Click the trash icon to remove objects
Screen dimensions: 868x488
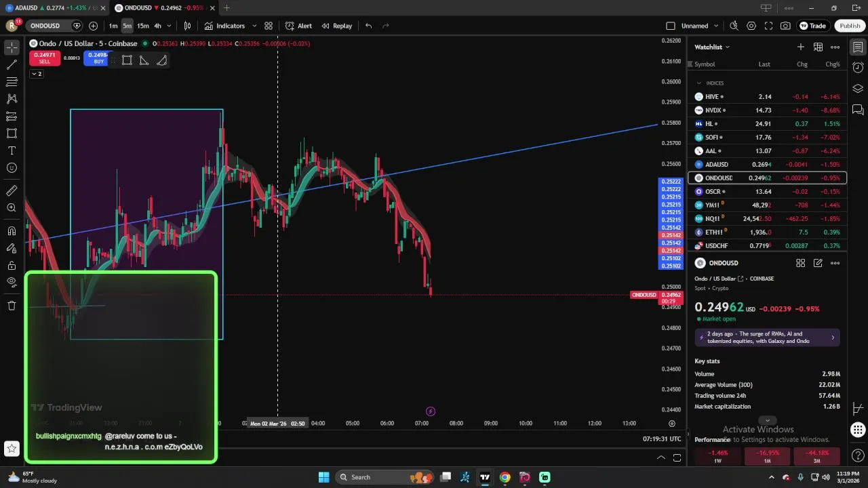[12, 306]
